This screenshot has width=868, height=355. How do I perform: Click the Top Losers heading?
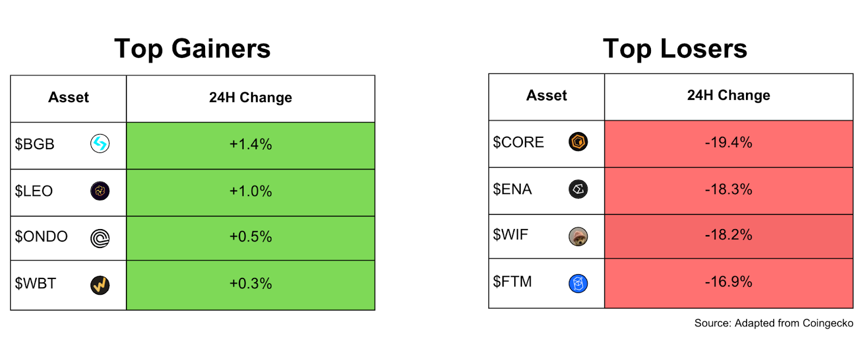coord(675,49)
